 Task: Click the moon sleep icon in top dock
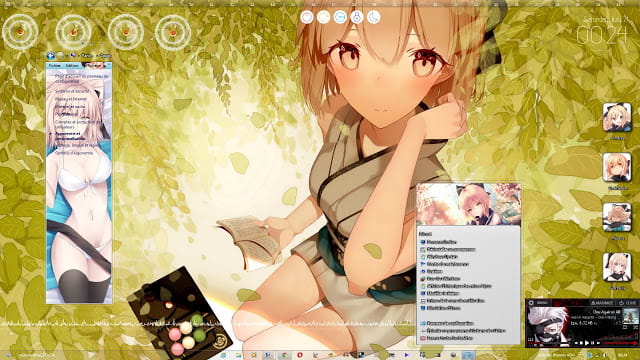pyautogui.click(x=373, y=17)
